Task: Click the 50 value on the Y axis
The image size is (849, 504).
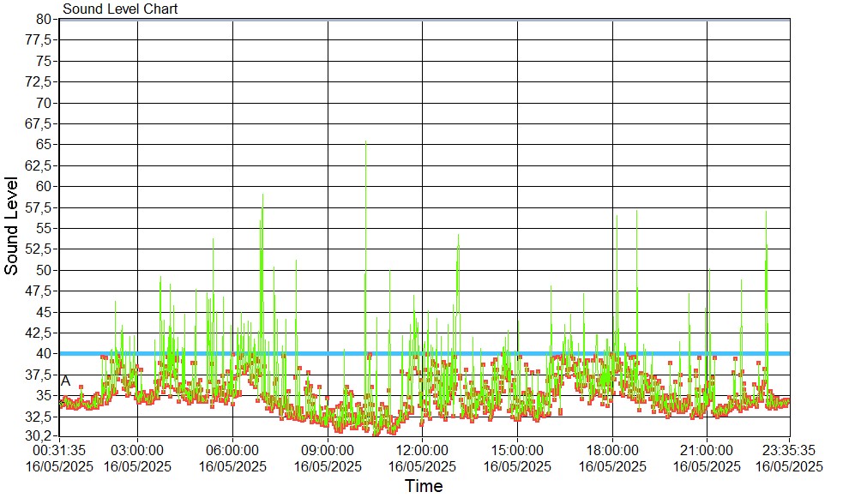Action: point(45,270)
